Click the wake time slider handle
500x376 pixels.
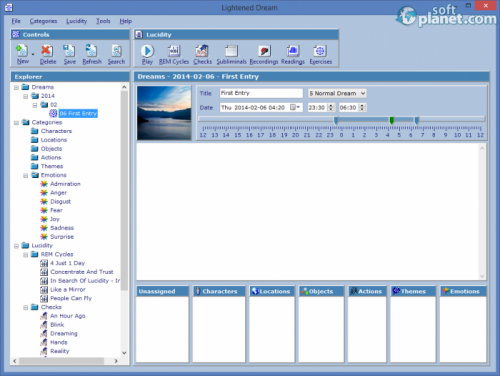pyautogui.click(x=417, y=120)
